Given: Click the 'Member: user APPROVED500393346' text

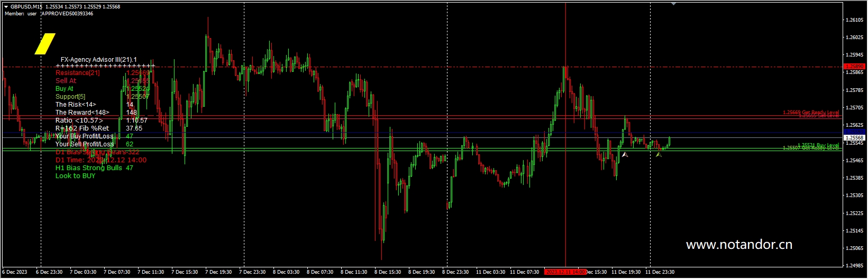Looking at the screenshot, I should pos(49,14).
